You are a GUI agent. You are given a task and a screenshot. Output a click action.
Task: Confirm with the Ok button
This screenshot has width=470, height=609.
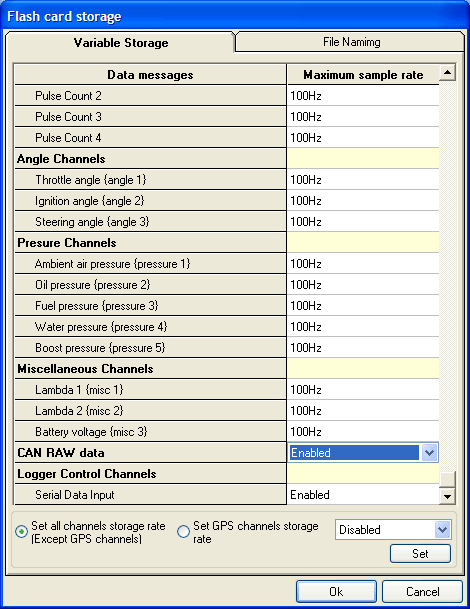tap(336, 592)
